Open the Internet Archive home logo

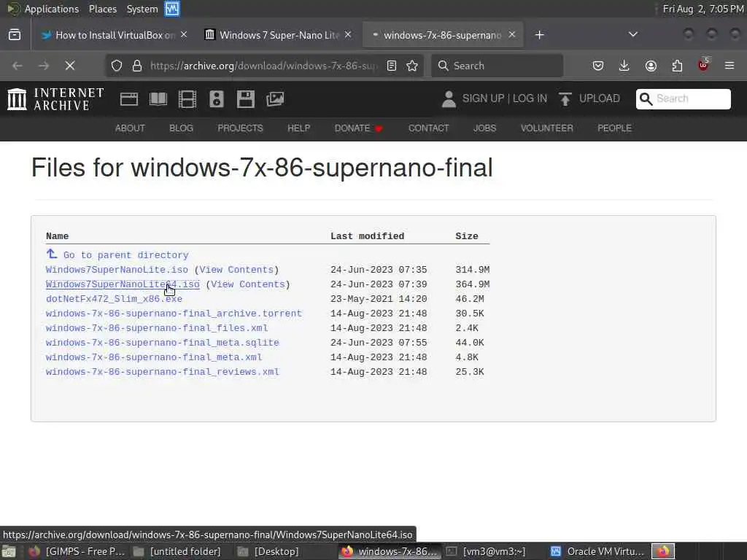click(x=55, y=99)
